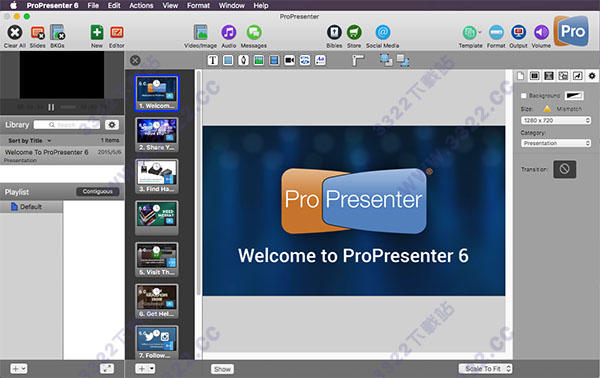Click the Contiguous playlist button
This screenshot has width=600, height=378.
point(98,192)
